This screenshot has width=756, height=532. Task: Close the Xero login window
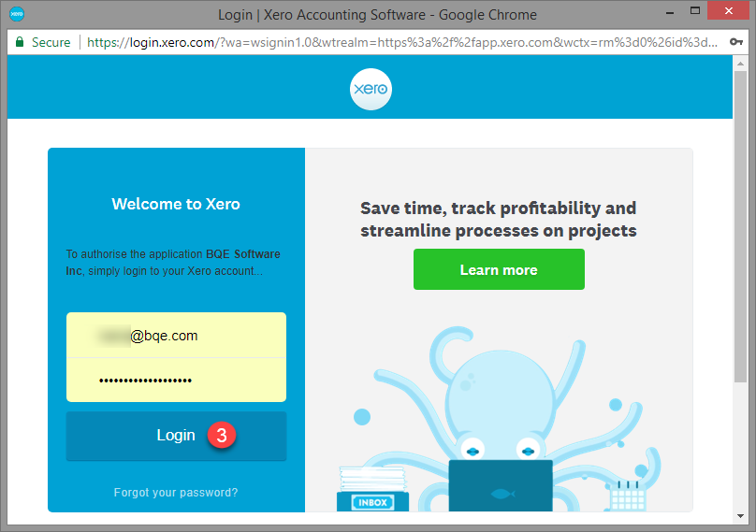point(729,10)
